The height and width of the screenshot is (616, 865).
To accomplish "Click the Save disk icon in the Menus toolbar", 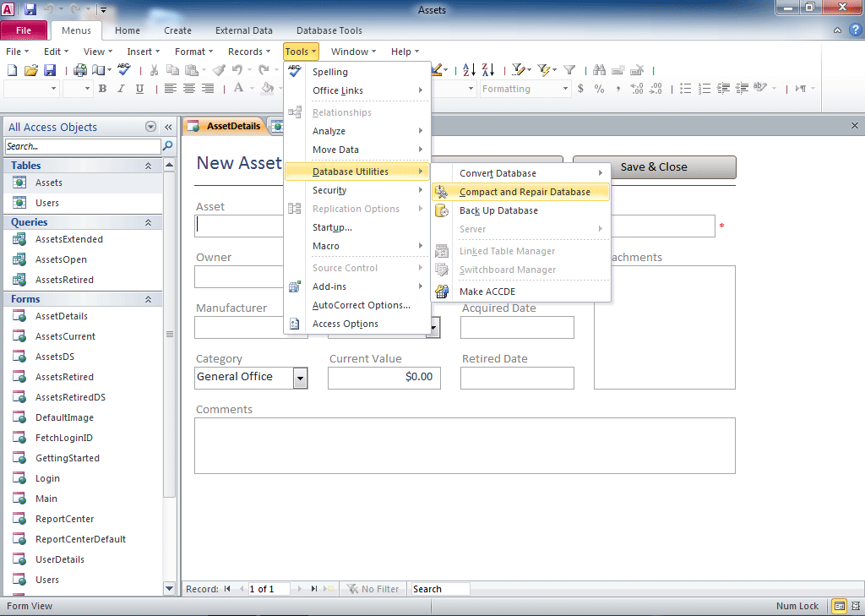I will (50, 70).
